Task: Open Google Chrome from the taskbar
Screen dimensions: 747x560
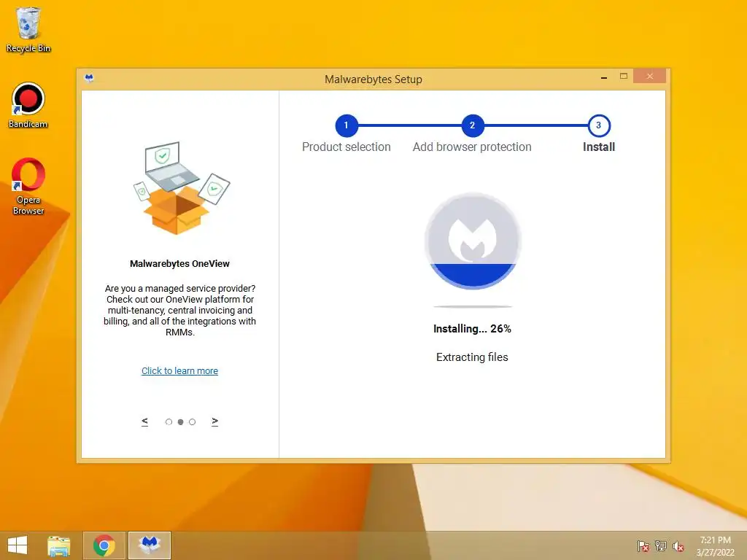Action: click(x=104, y=545)
